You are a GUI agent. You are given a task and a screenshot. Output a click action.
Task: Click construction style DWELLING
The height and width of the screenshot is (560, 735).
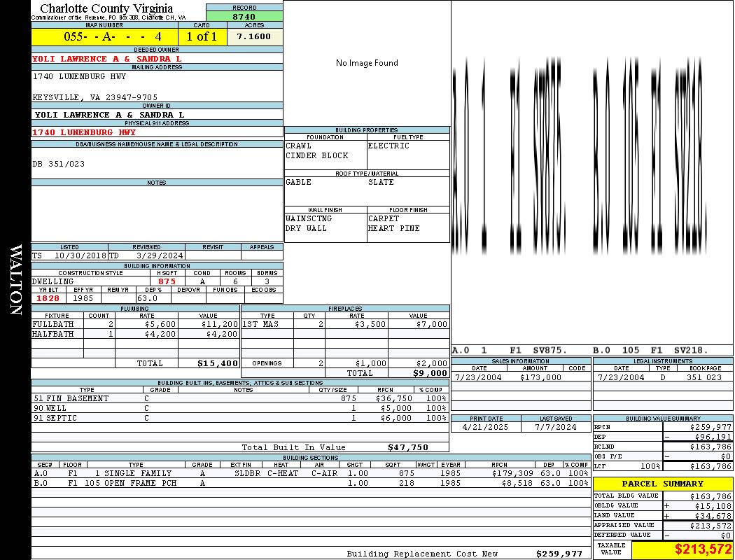click(x=53, y=281)
